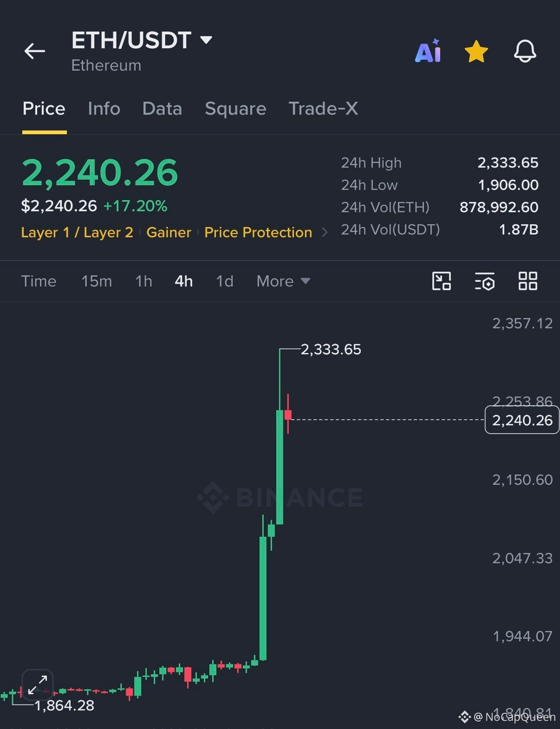Open the Layer 1 / Layer 2 tag

(x=77, y=232)
